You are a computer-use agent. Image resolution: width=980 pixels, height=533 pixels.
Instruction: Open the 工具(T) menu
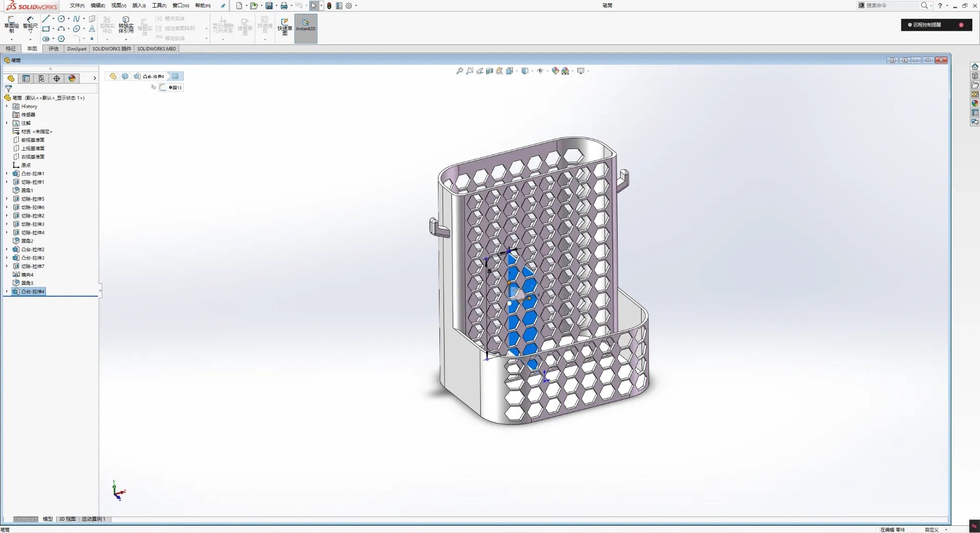(x=159, y=6)
